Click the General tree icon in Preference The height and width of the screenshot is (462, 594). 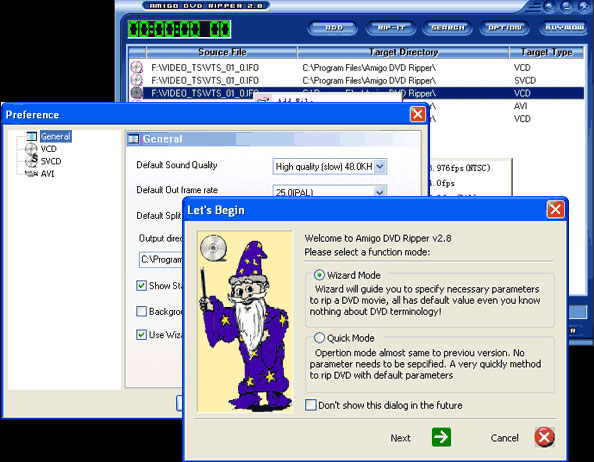click(31, 136)
